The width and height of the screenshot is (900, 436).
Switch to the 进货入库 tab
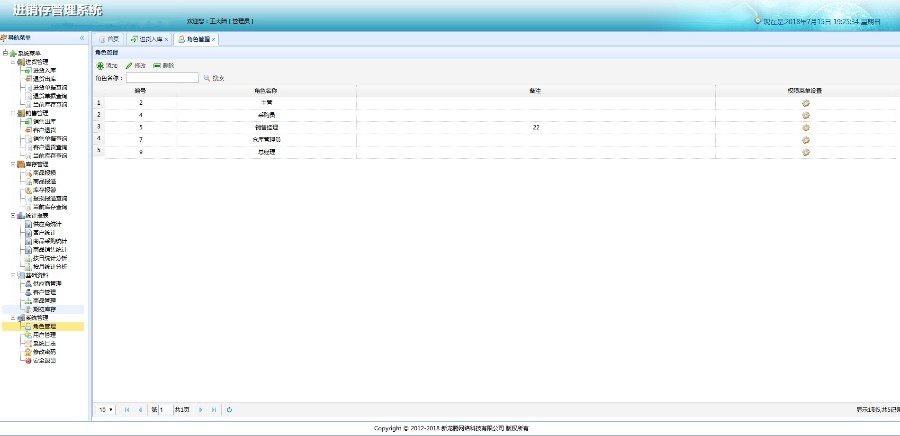[149, 39]
